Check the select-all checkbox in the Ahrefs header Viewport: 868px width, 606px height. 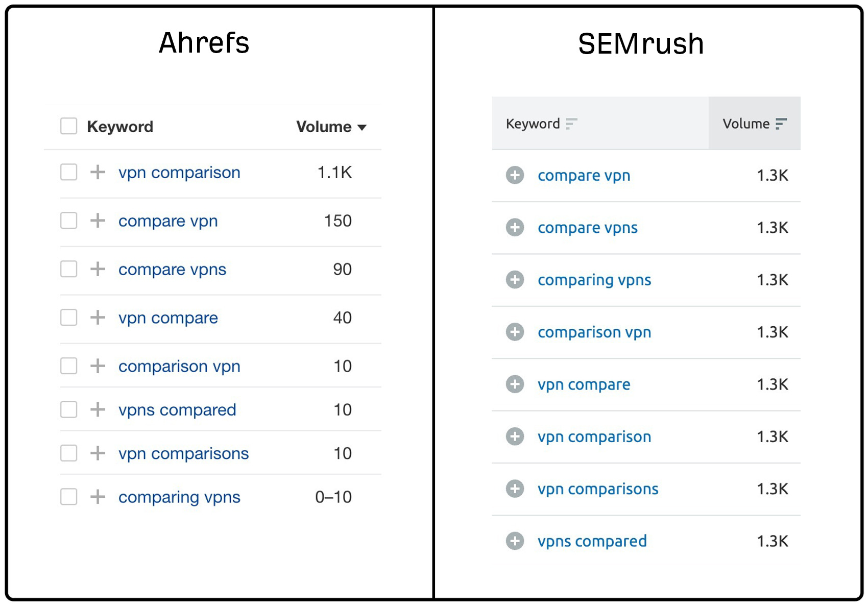68,126
